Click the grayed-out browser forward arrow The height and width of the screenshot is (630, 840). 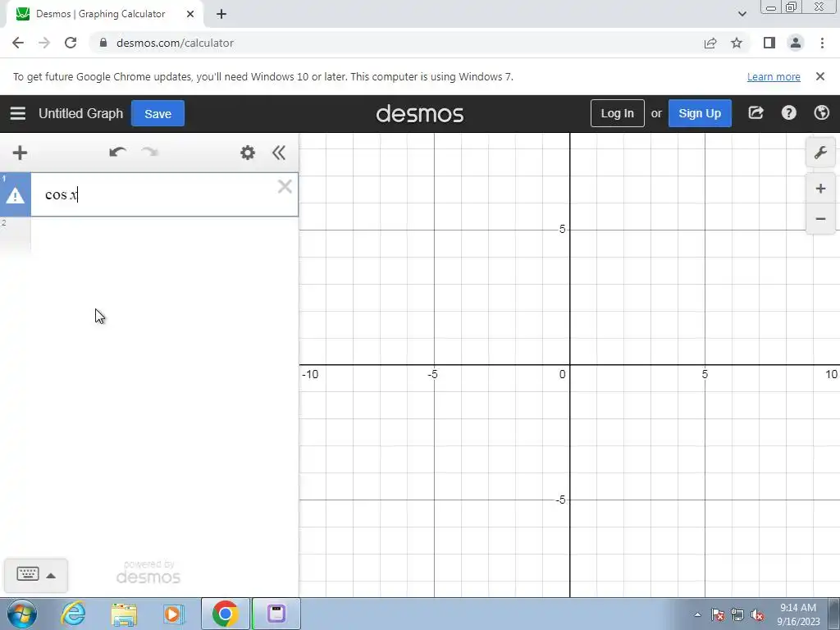pos(44,43)
